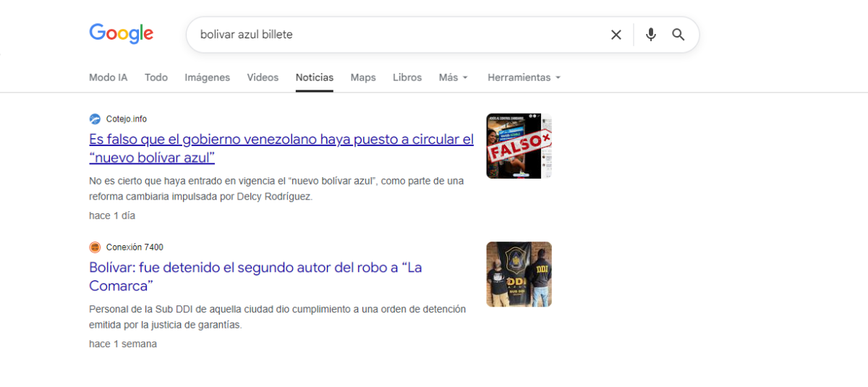Click the 'No es cierto que haya entrado' snippet

[276, 189]
